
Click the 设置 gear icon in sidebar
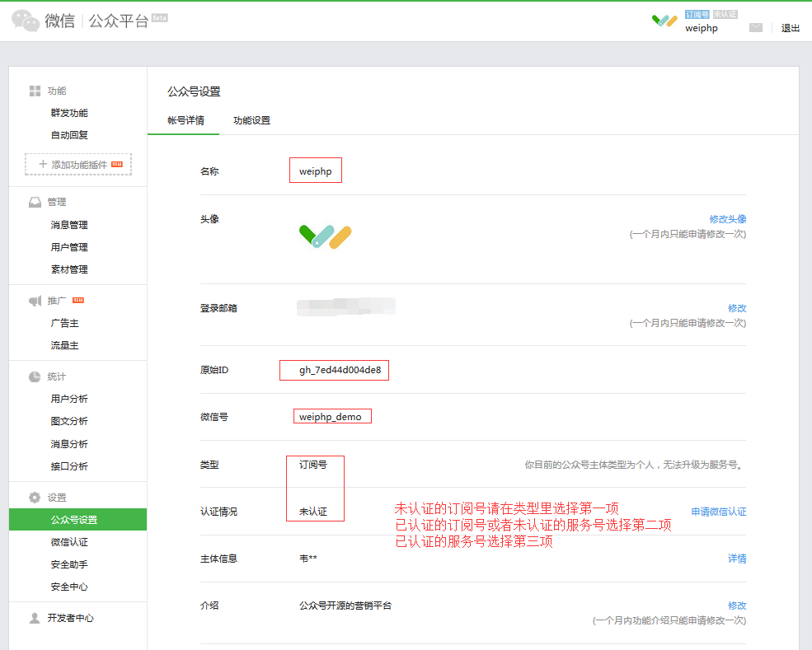pos(35,498)
